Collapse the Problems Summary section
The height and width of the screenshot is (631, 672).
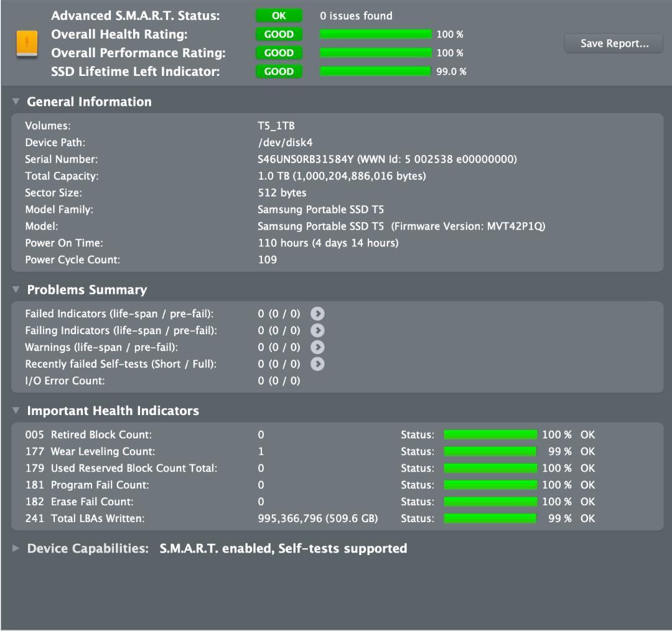(x=16, y=290)
